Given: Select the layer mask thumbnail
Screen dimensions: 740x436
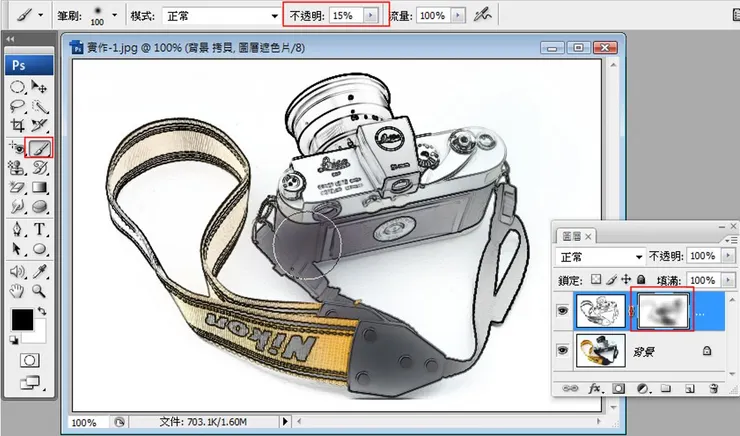Looking at the screenshot, I should pyautogui.click(x=663, y=311).
